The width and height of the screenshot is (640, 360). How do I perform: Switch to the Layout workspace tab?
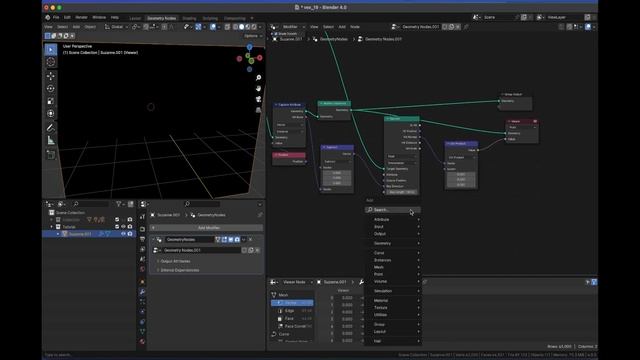135,18
